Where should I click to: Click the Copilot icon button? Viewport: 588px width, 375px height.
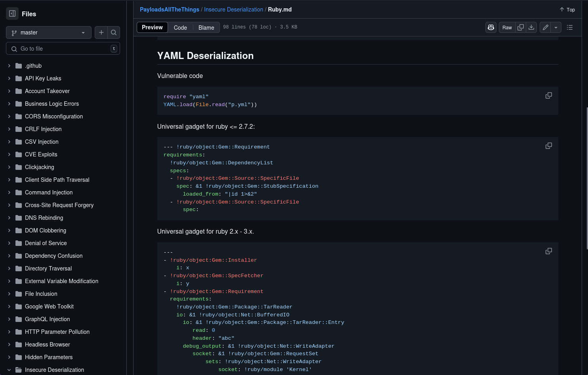click(x=491, y=27)
